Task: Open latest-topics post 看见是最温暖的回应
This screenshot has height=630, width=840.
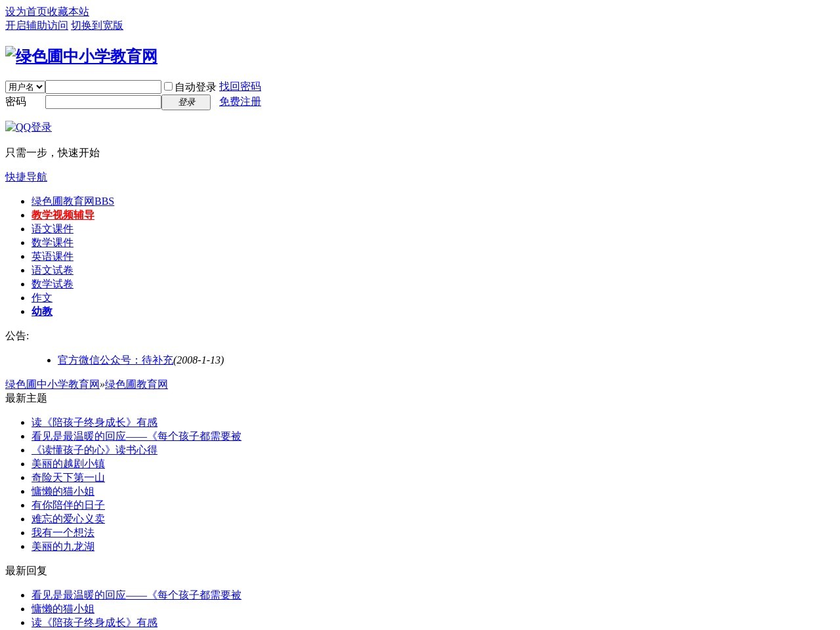Action: (x=136, y=436)
